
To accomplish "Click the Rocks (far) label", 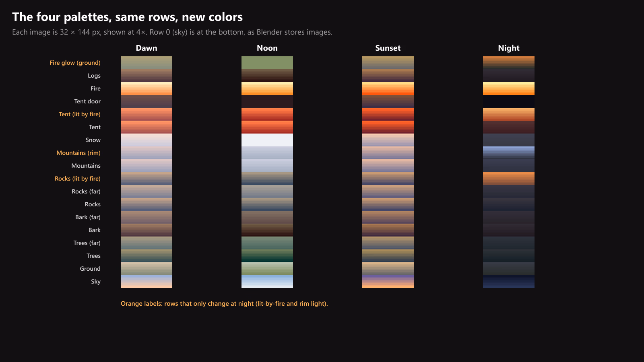I will click(x=86, y=191).
